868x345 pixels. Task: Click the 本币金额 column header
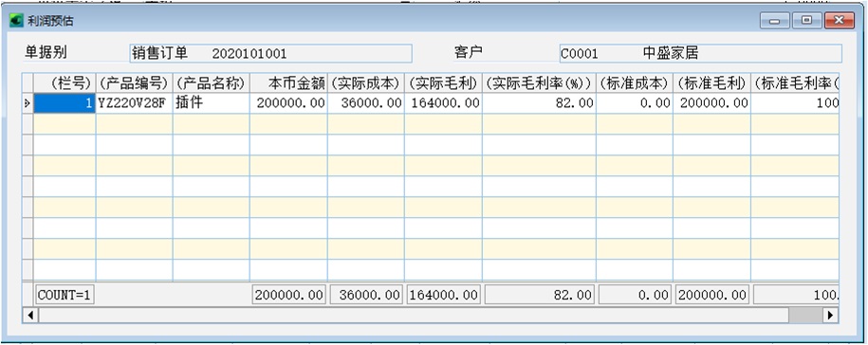[289, 83]
